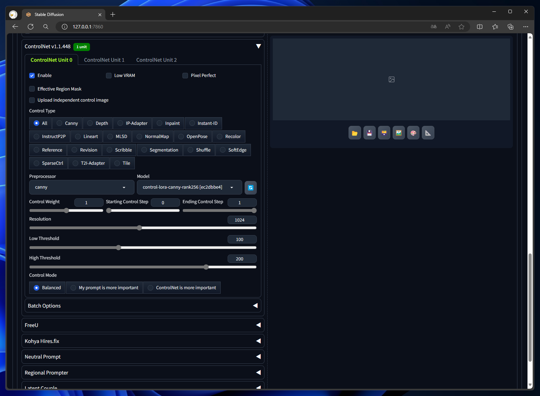Click the browser profile avatar icon

(x=13, y=14)
